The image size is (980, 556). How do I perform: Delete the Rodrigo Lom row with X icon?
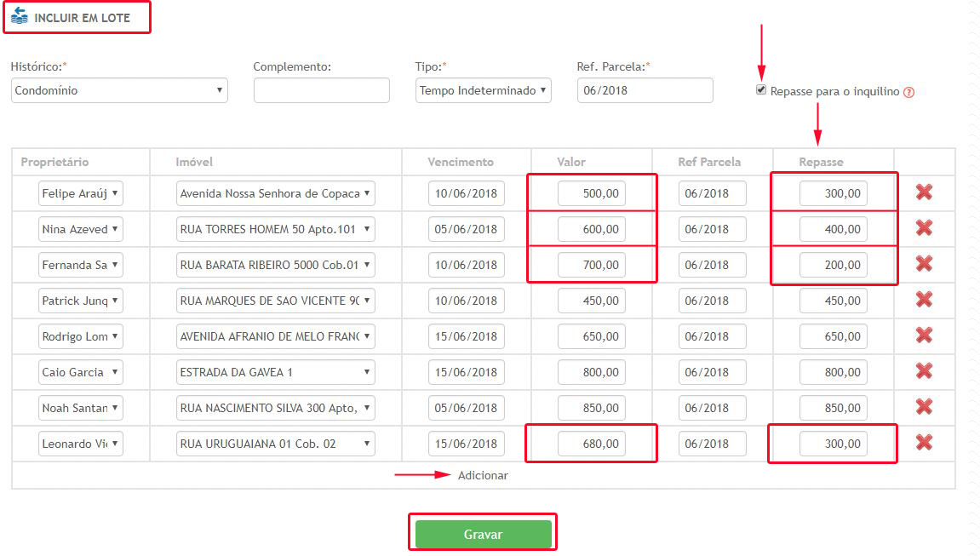[x=924, y=335]
